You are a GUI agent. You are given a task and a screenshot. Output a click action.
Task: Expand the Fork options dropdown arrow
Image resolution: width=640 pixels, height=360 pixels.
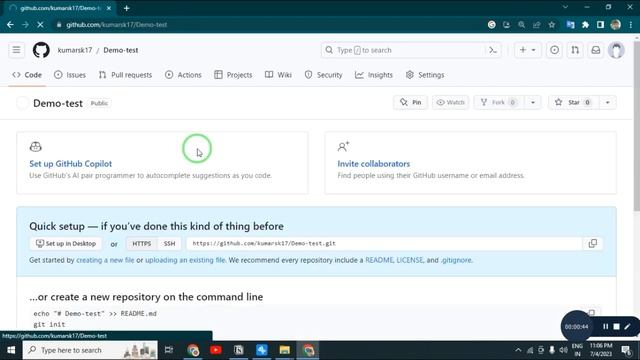point(533,102)
